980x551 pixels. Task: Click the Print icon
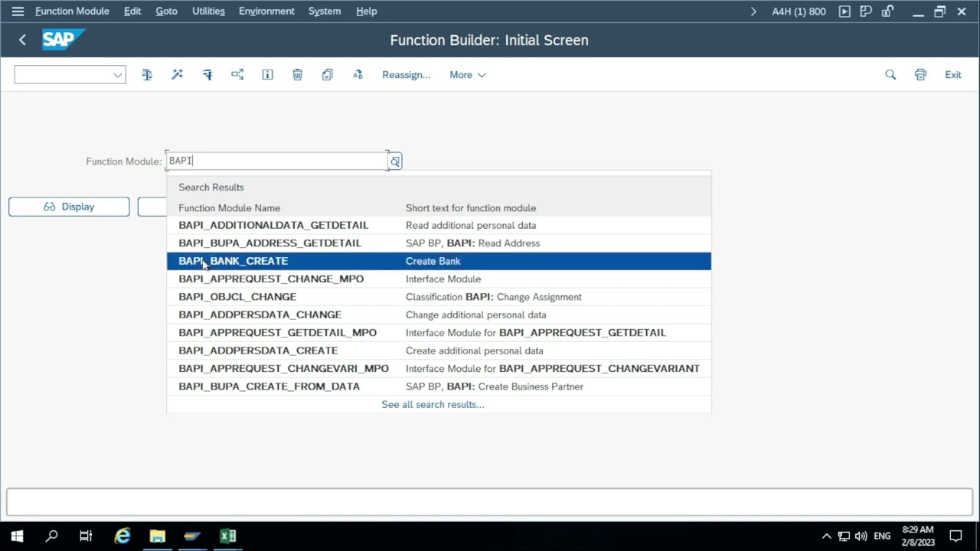point(920,74)
